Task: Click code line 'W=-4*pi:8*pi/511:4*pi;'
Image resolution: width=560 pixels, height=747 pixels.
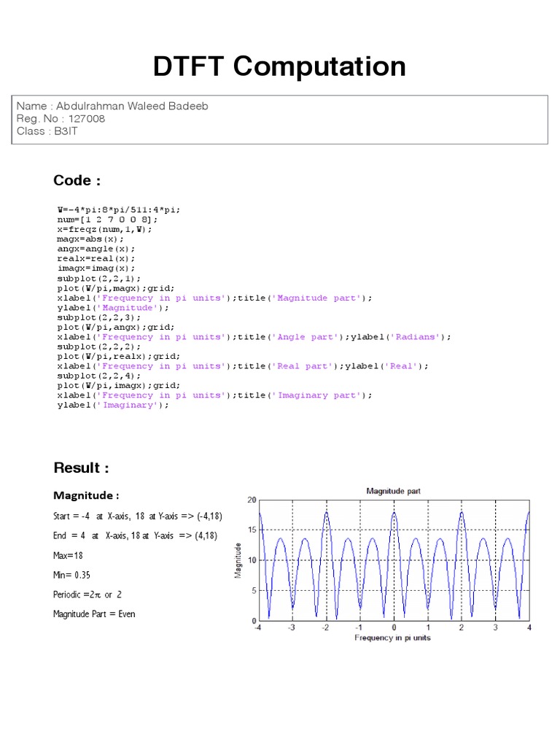Action: point(119,209)
